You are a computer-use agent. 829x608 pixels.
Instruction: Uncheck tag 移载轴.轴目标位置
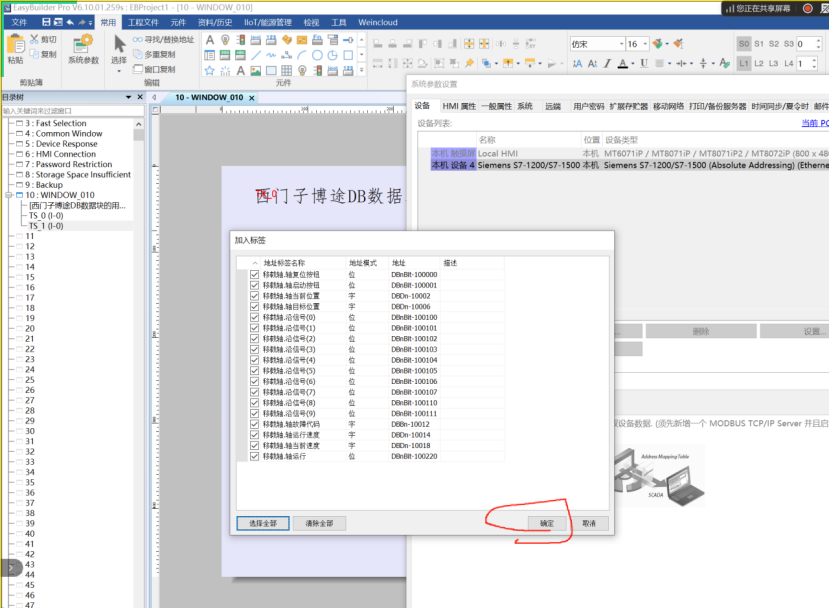click(x=254, y=307)
